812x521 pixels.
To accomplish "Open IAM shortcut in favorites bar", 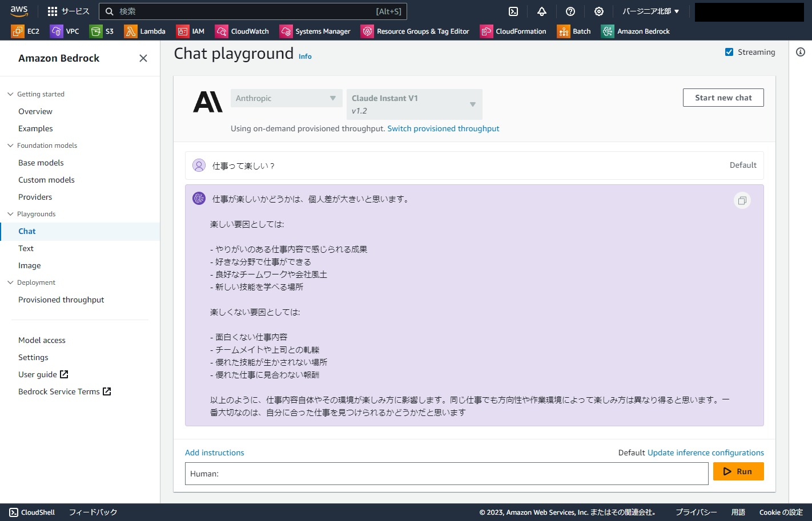I will click(x=190, y=31).
